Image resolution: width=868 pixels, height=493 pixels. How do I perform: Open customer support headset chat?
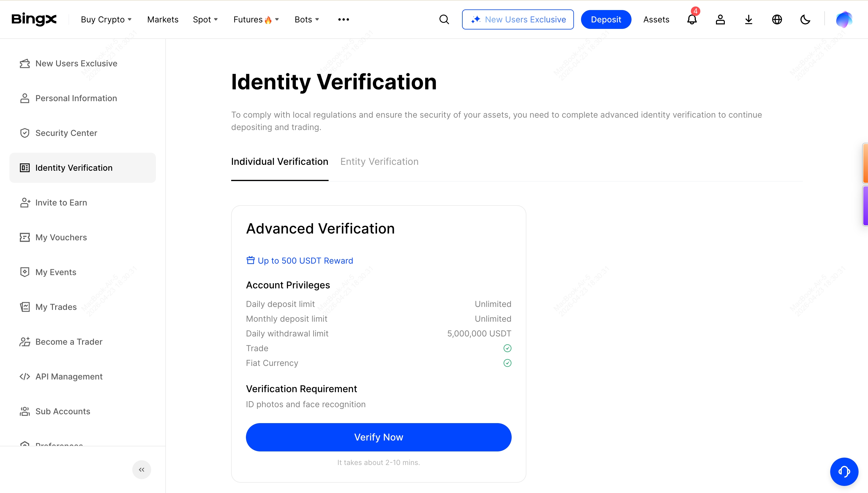click(844, 471)
